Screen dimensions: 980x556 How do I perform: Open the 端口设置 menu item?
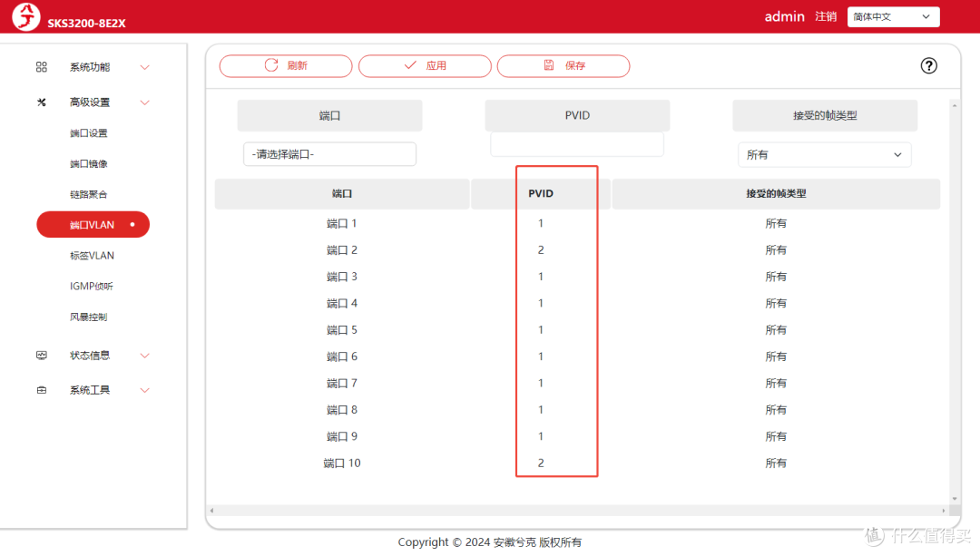click(x=89, y=133)
